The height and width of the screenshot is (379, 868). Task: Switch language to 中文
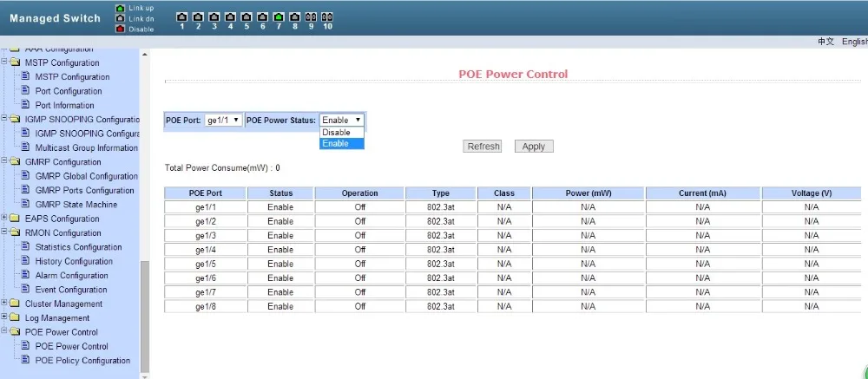(x=826, y=42)
